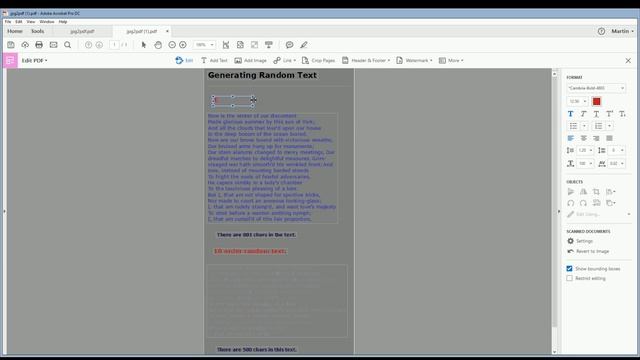Switch to the Tools tab
Screen dimensions: 640x360
pos(38,31)
